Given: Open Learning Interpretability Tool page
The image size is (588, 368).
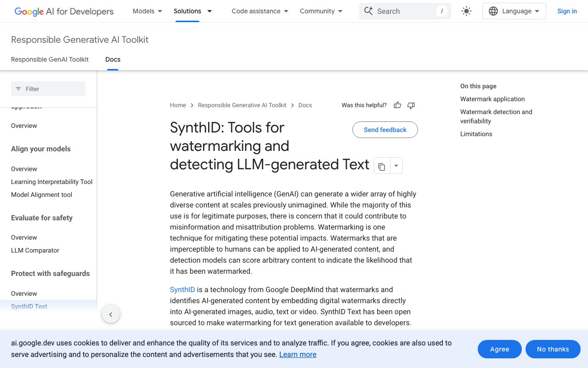Looking at the screenshot, I should pyautogui.click(x=52, y=182).
